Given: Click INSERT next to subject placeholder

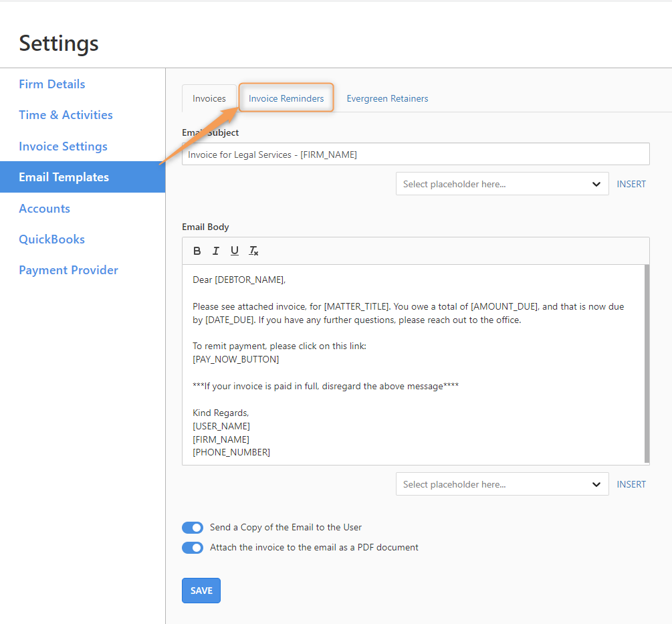Looking at the screenshot, I should click(x=631, y=184).
